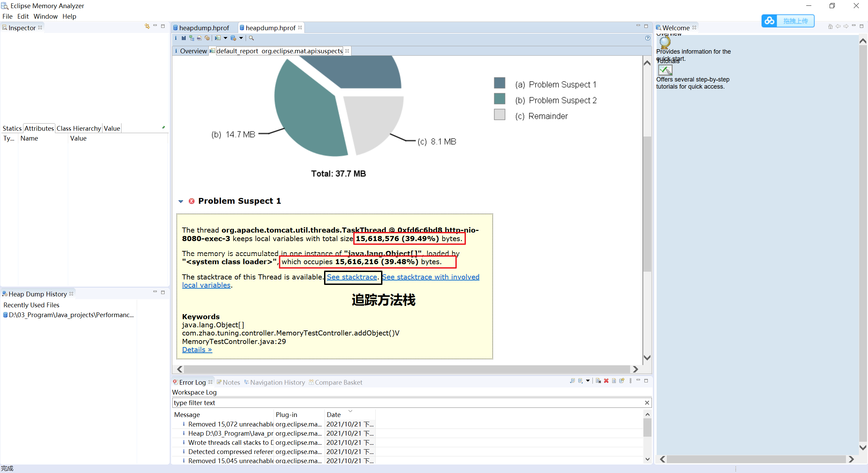Open recent heap dump file D:\03_Program entry
This screenshot has height=473, width=868.
(x=69, y=315)
